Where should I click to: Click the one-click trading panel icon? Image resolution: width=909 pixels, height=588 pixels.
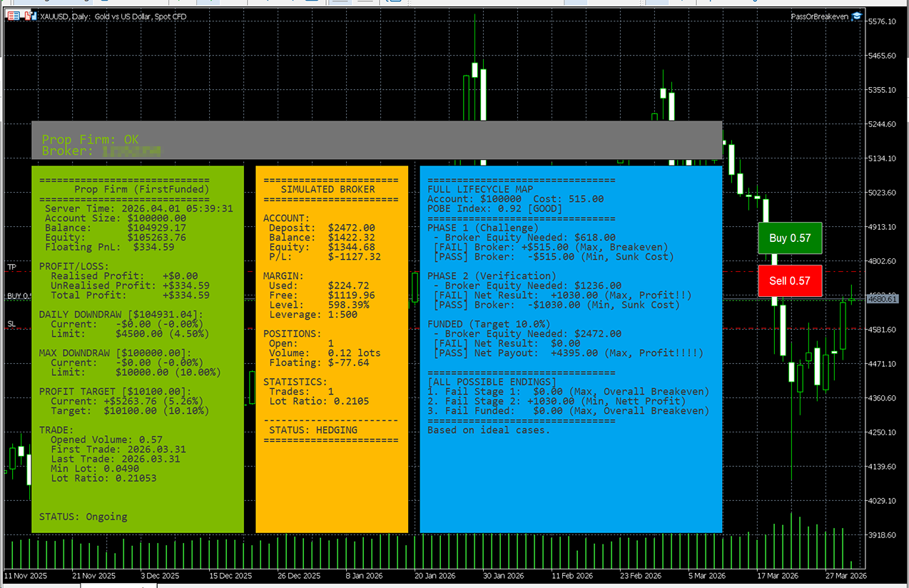point(14,16)
